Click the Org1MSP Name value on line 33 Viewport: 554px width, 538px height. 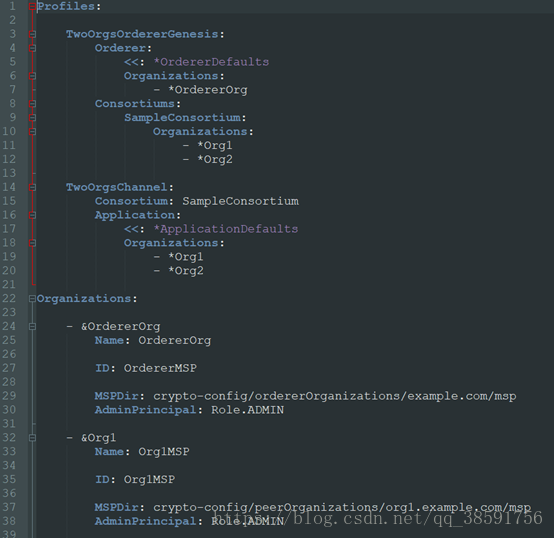(x=164, y=452)
